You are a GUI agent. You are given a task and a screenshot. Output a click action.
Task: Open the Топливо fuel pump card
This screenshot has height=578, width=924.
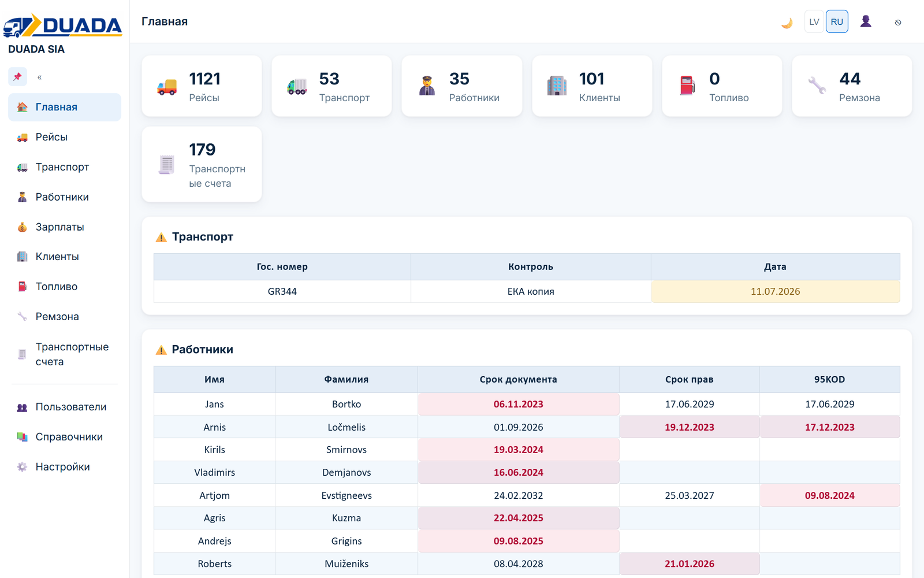coord(722,86)
